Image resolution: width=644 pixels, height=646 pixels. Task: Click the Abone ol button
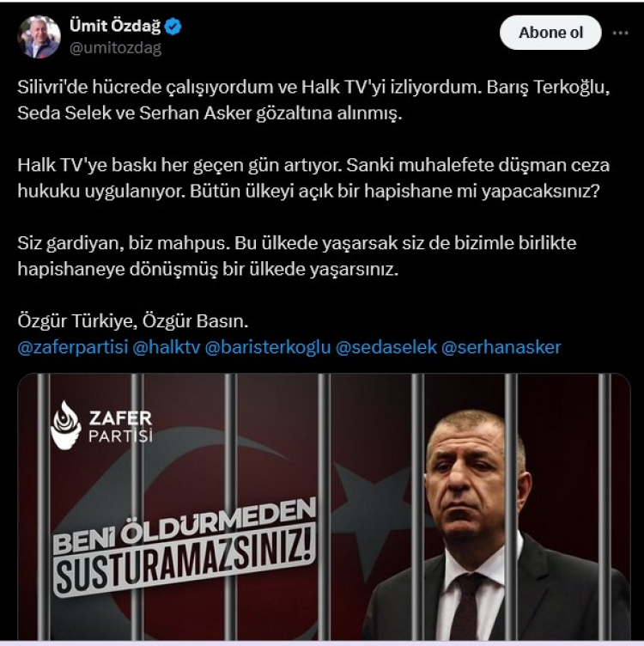coord(550,33)
